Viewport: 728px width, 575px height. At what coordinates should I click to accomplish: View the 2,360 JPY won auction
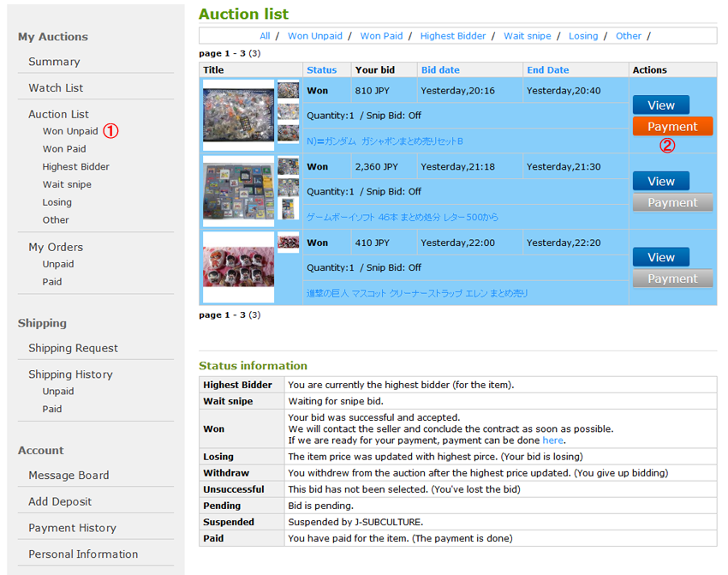click(660, 181)
